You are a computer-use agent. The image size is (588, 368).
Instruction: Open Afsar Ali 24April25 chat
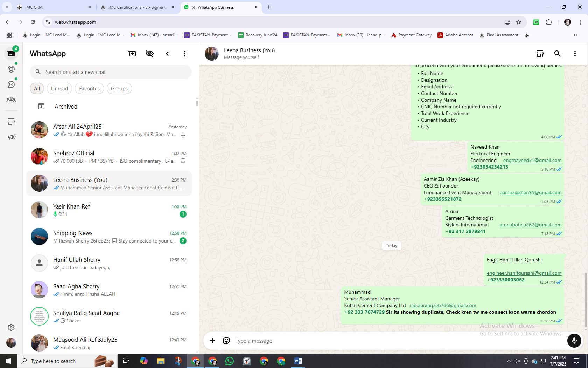pyautogui.click(x=109, y=130)
